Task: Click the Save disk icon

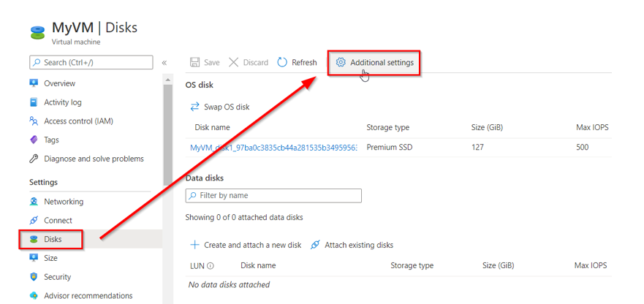Action: [194, 63]
